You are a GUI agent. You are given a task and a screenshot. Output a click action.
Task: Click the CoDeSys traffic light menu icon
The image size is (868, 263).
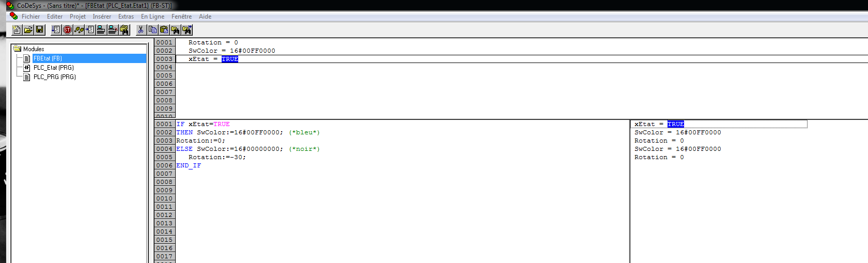[14, 16]
